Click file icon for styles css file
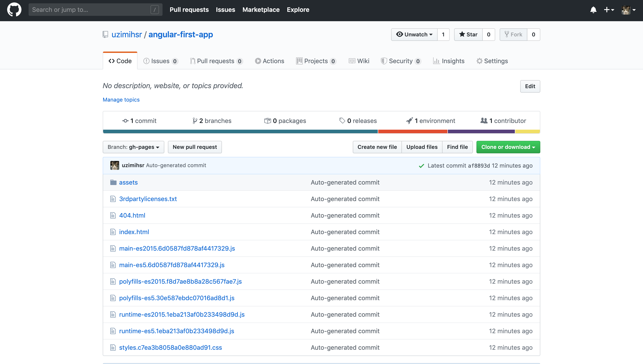This screenshot has height=364, width=643. tap(113, 347)
